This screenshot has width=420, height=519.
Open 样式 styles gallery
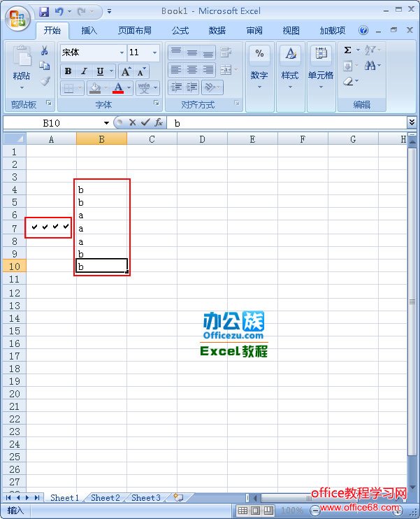pos(290,77)
